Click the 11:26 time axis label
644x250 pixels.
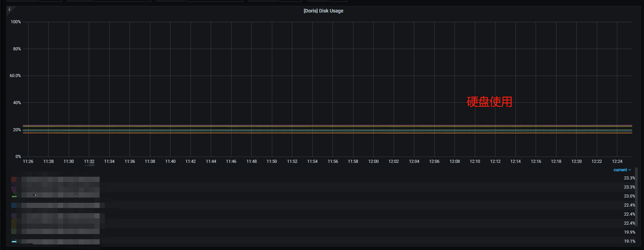[28, 161]
